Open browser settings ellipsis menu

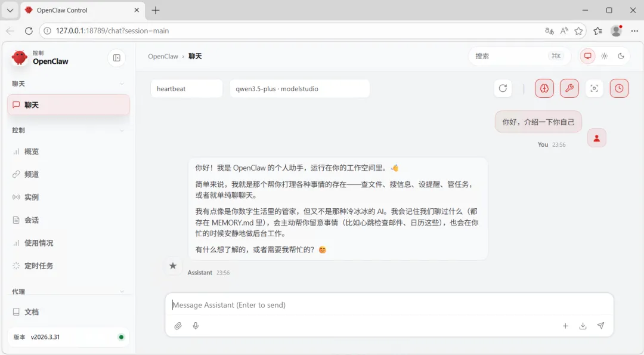634,31
